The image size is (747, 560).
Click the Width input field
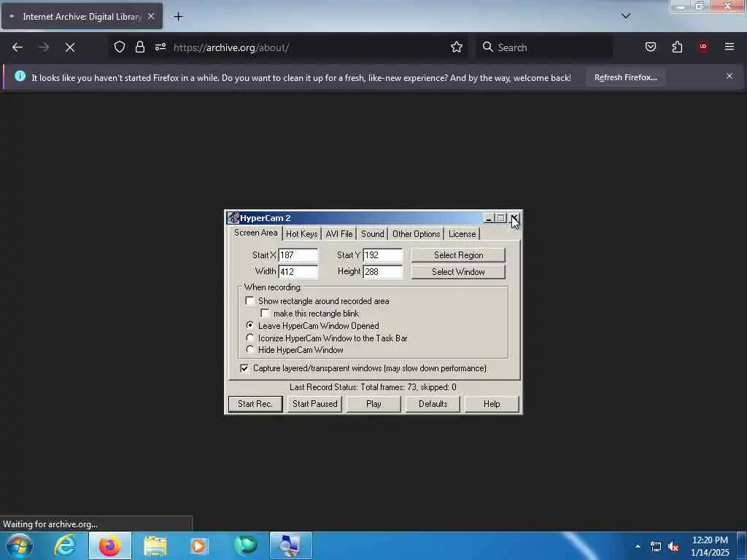[298, 272]
